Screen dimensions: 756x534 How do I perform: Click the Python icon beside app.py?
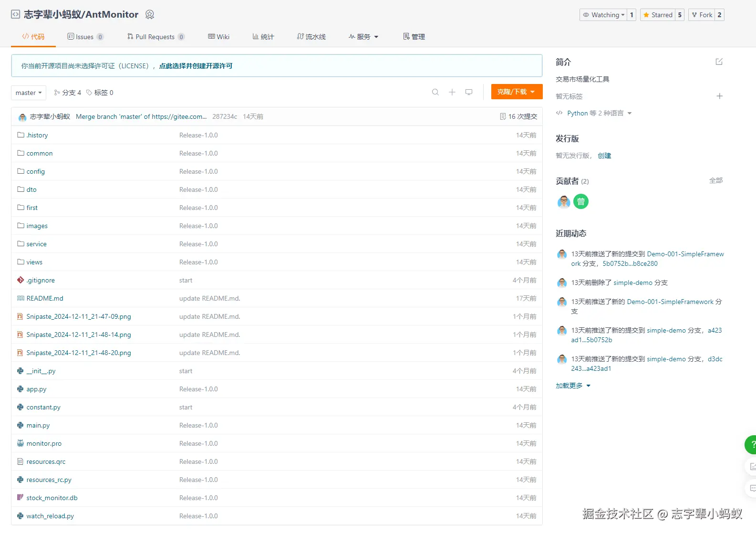tap(20, 389)
